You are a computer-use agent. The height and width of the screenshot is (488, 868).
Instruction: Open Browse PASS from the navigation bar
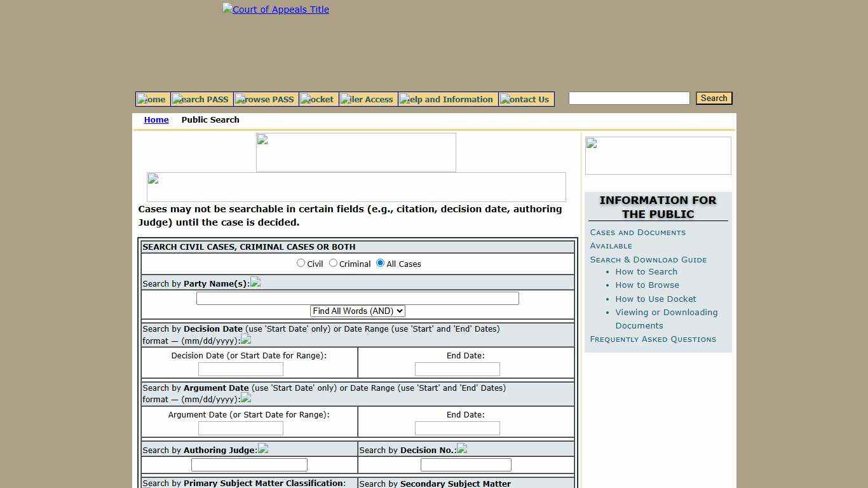click(265, 99)
